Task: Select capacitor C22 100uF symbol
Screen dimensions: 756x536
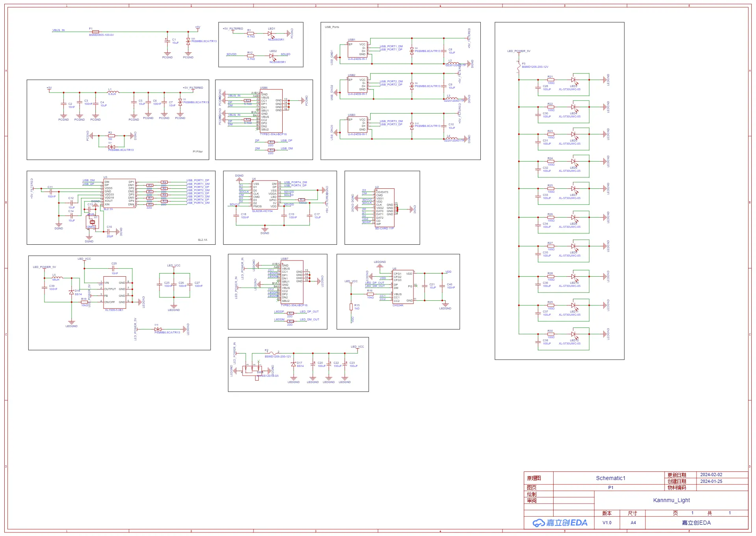Action: (329, 365)
